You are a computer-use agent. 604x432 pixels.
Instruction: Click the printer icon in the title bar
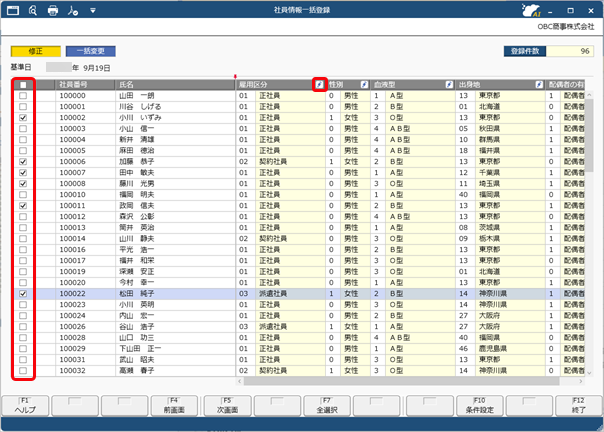53,10
